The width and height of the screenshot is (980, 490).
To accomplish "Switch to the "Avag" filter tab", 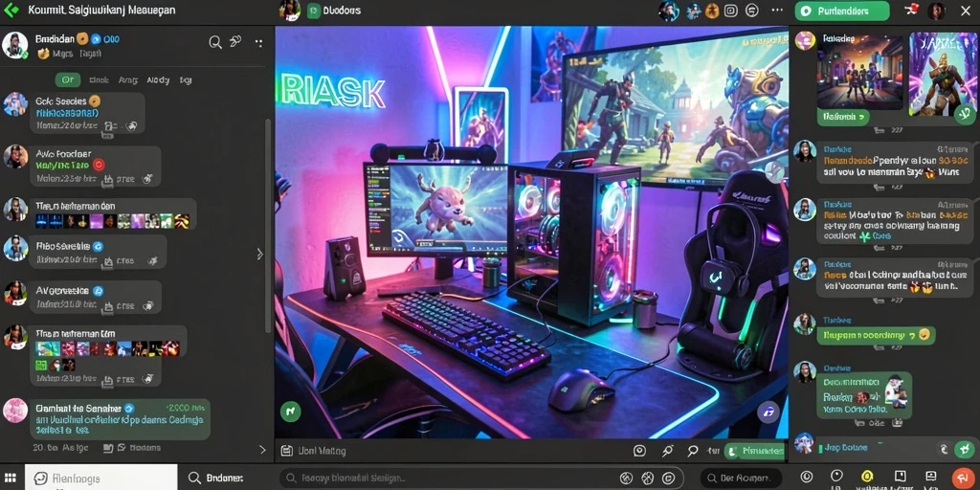I will point(128,80).
